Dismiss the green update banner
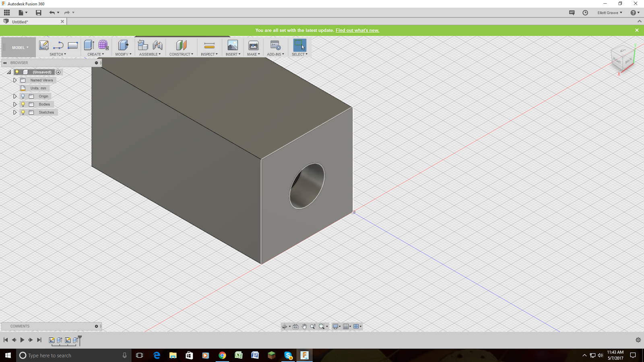 pyautogui.click(x=637, y=30)
